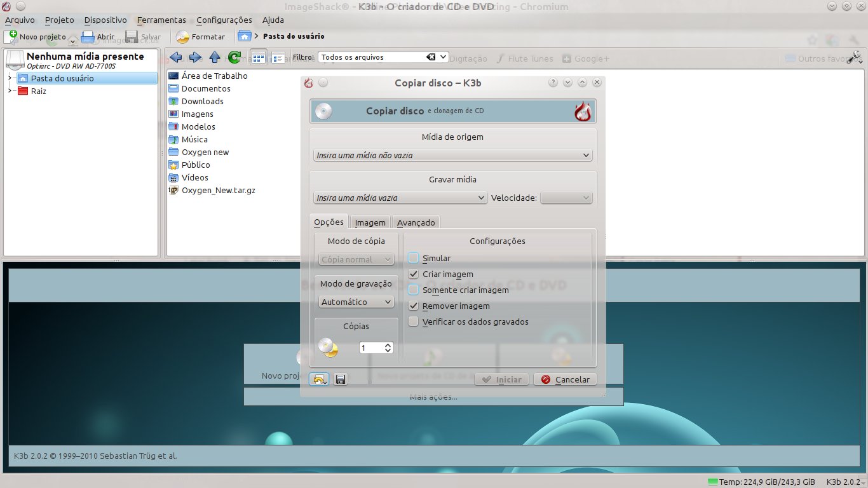Switch to Imagem tab
Viewport: 868px width, 488px height.
(370, 222)
